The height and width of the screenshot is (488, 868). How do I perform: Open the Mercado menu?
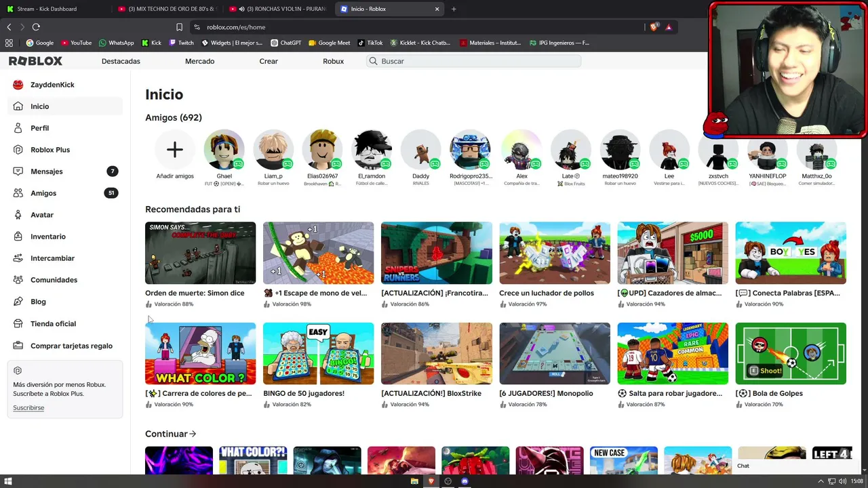(x=199, y=61)
